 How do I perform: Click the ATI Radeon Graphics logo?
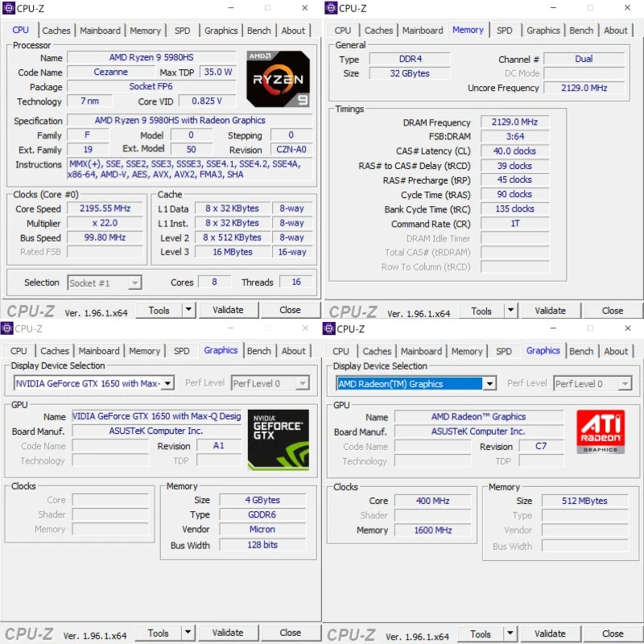[600, 431]
